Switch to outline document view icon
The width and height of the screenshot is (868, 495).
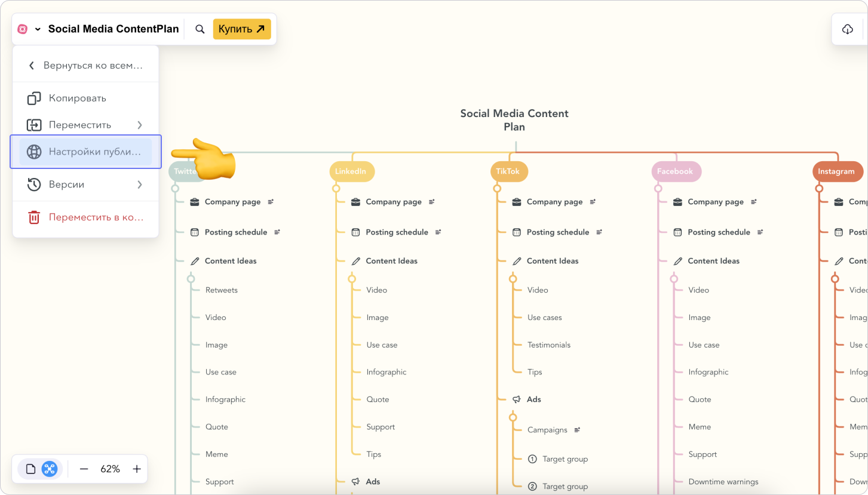pos(31,469)
